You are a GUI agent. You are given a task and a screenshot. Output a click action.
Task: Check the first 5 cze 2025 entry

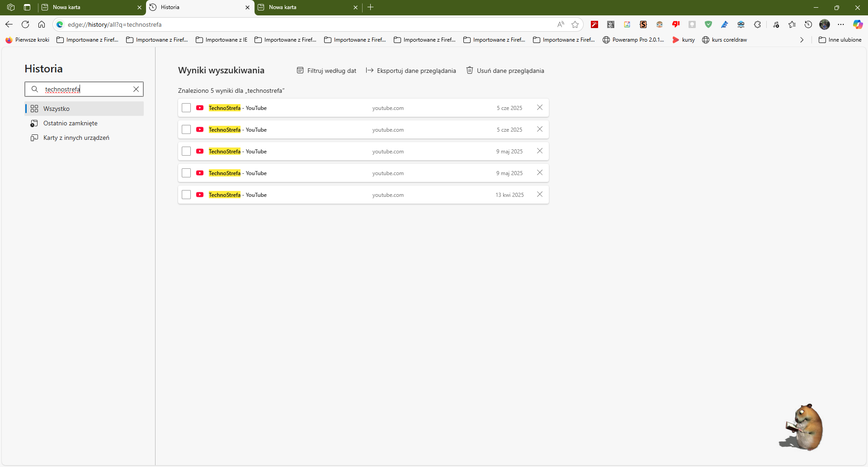click(186, 108)
